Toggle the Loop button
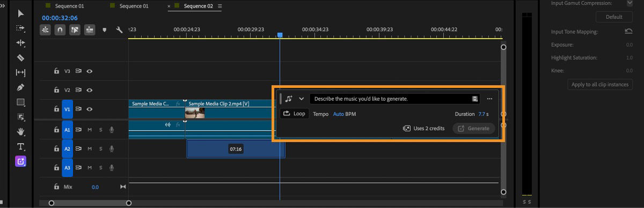Screen dimensions: 644x208 [294, 114]
